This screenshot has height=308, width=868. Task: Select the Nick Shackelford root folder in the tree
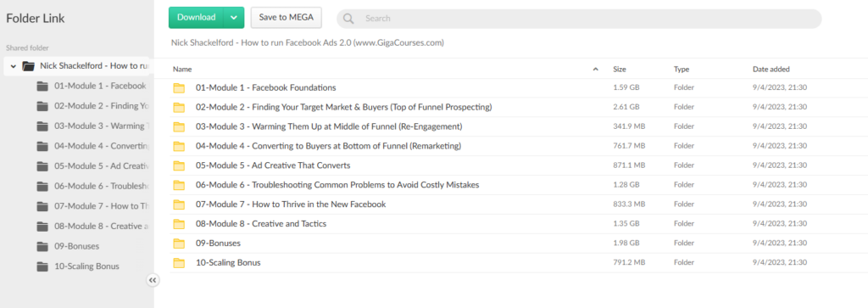click(x=77, y=66)
